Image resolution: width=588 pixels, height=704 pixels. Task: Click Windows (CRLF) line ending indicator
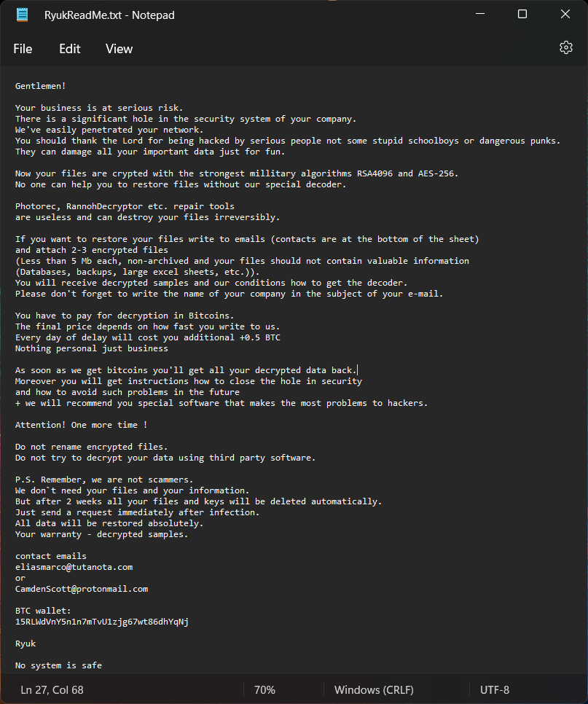[x=374, y=689]
